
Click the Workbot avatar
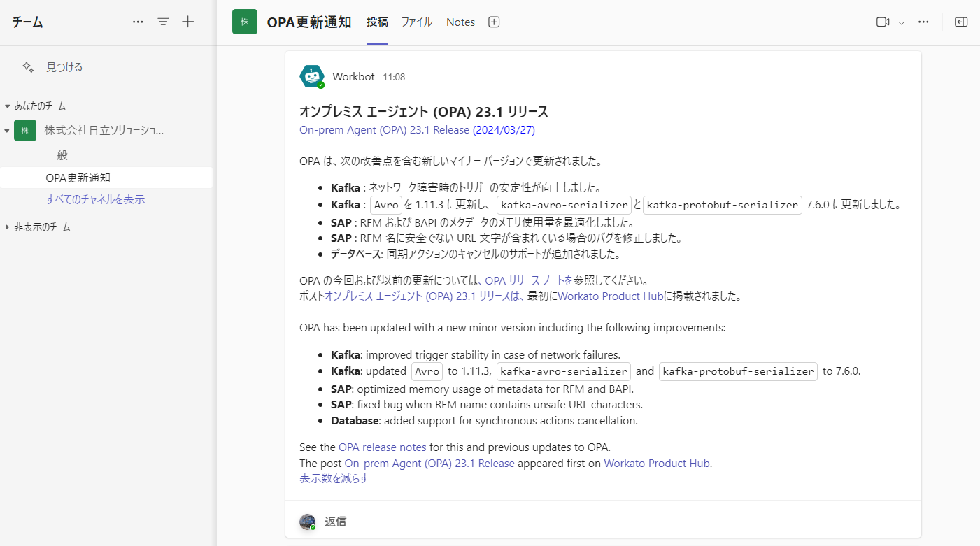pyautogui.click(x=312, y=76)
